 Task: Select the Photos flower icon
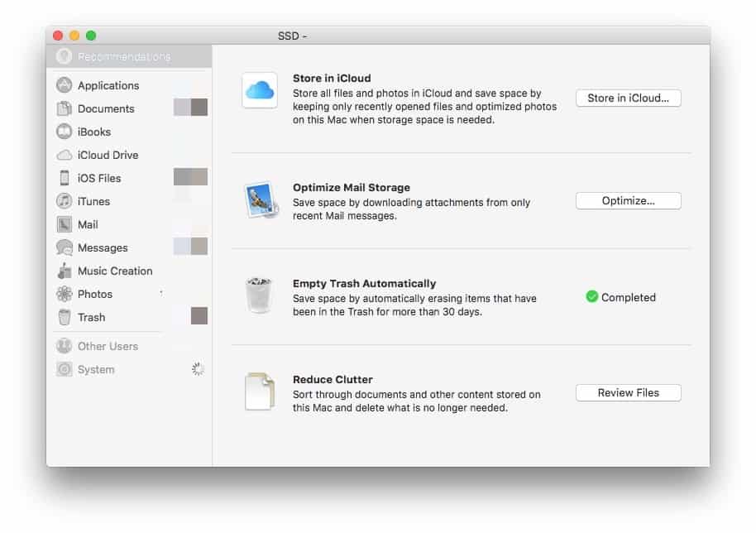64,294
